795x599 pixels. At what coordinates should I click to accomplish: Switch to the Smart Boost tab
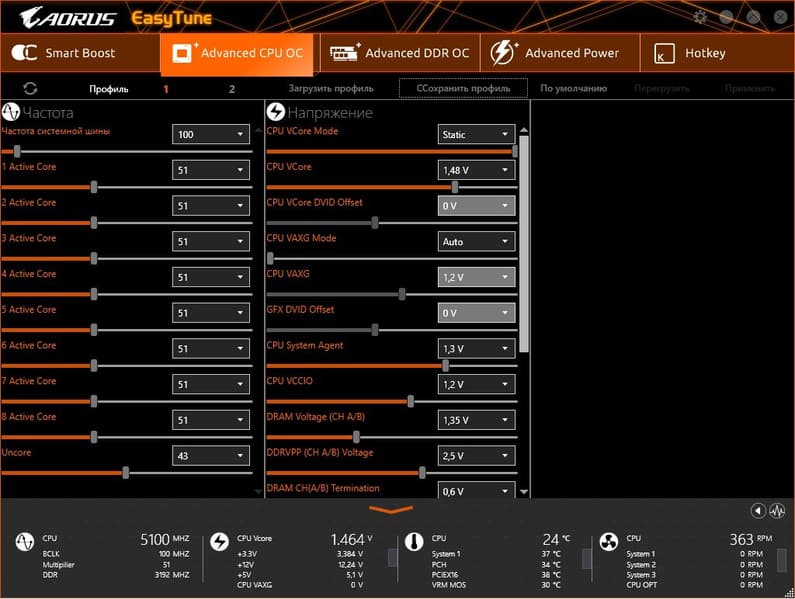80,53
